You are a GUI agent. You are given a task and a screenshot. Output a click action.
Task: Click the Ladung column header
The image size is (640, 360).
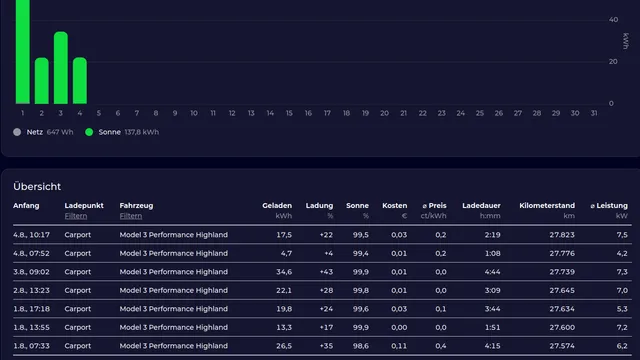click(x=319, y=206)
